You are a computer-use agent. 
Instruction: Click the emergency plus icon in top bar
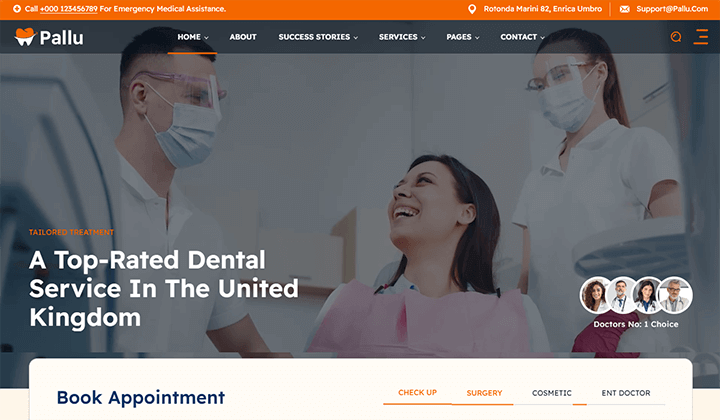pos(17,9)
